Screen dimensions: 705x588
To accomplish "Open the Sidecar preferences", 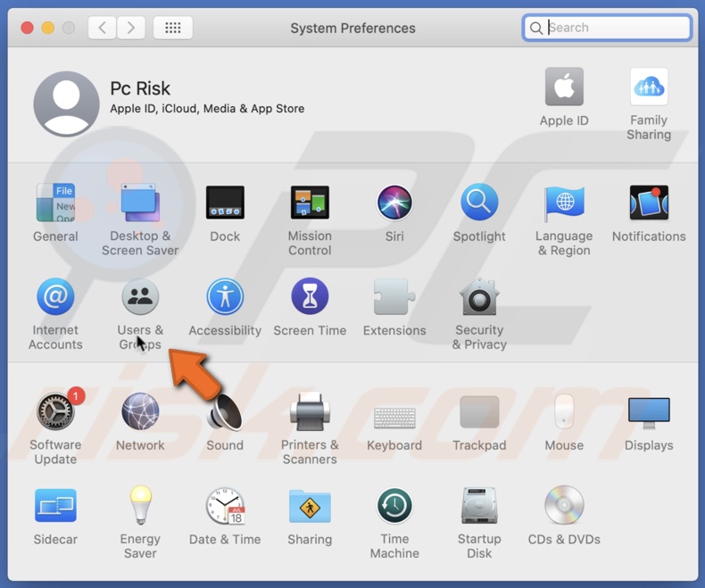I will coord(55,507).
